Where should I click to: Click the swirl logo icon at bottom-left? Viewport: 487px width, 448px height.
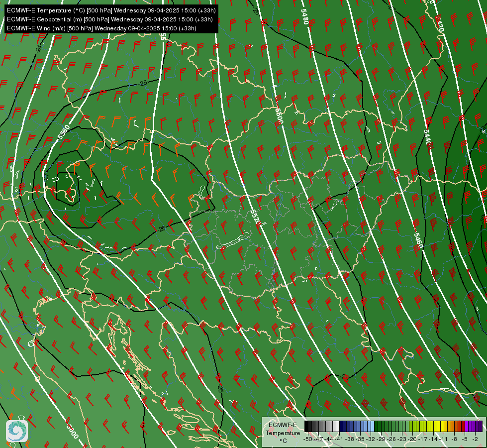(x=17, y=431)
